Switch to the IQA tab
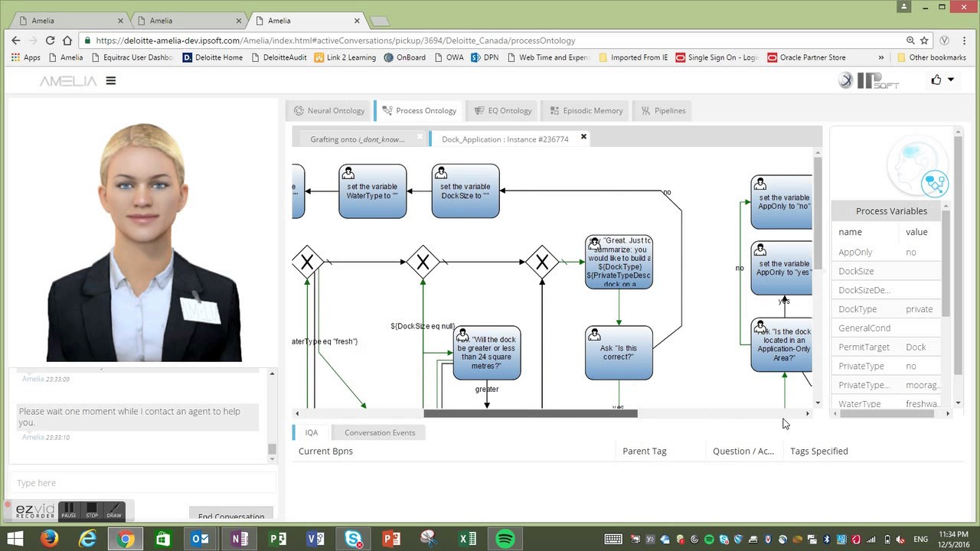The image size is (980, 551). 312,432
